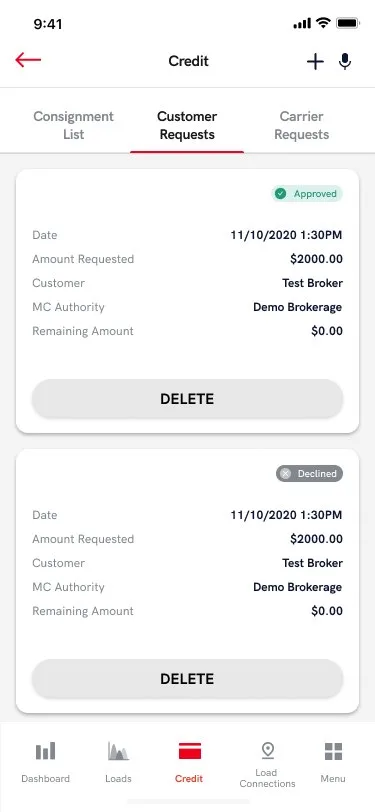Open Load Connections pin icon
The image size is (375, 812).
point(267,750)
